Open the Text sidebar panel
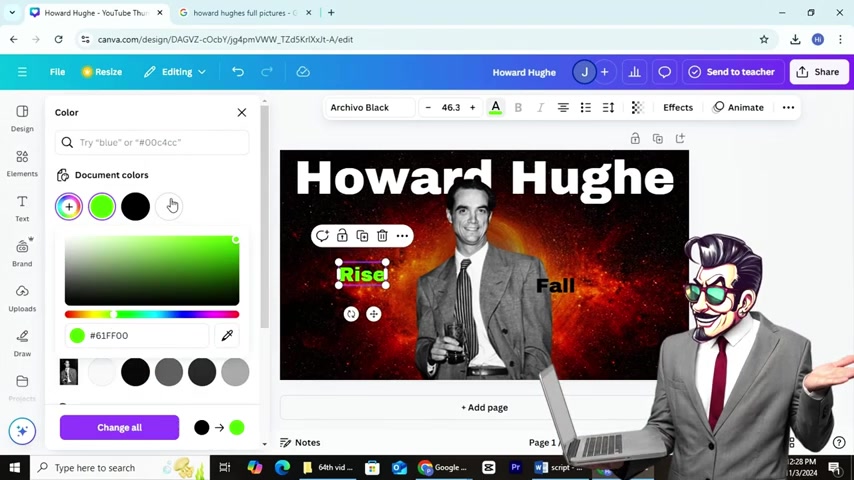Screen dimensions: 854x480 pos(22,209)
